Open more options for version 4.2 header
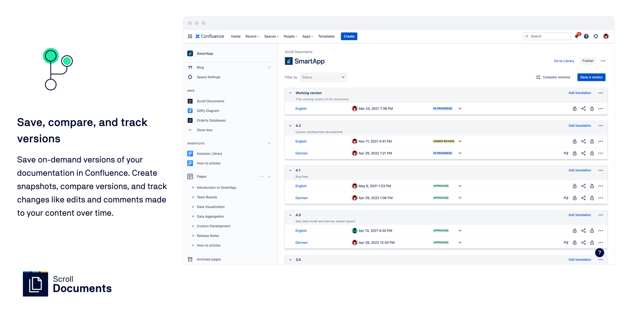 coord(601,126)
